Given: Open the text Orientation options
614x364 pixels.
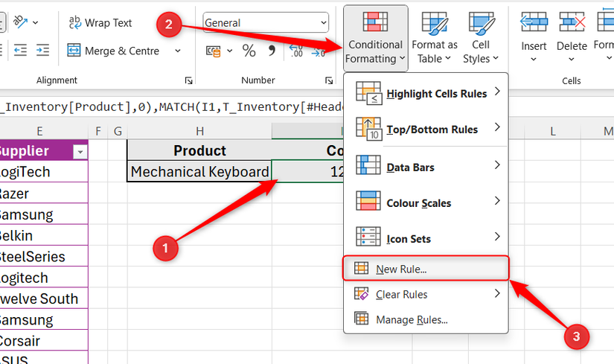Looking at the screenshot, I should [x=25, y=23].
